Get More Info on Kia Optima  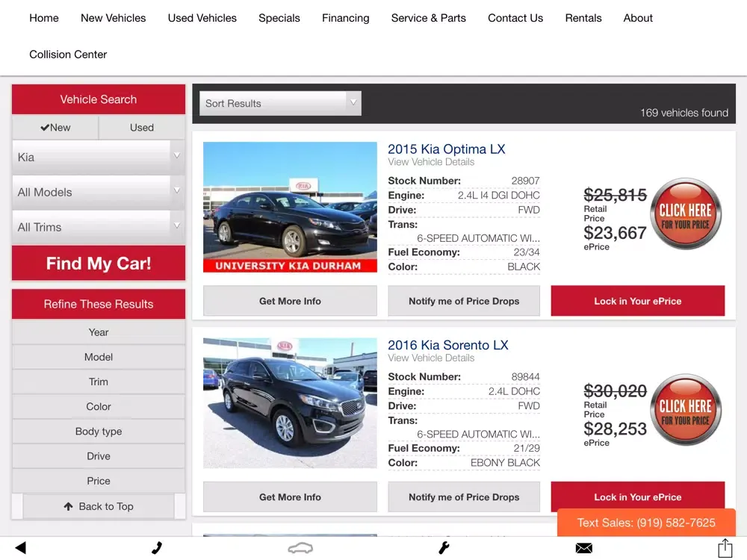point(290,301)
